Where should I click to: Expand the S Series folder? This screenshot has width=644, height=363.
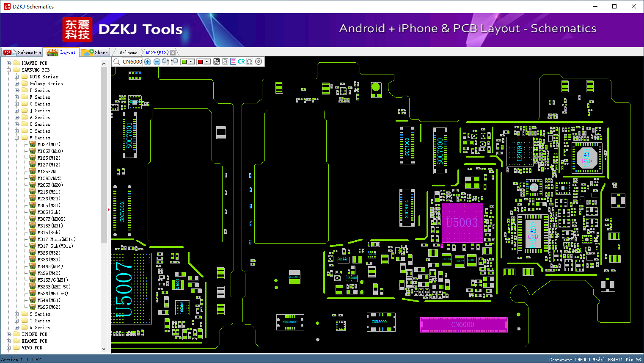click(17, 314)
